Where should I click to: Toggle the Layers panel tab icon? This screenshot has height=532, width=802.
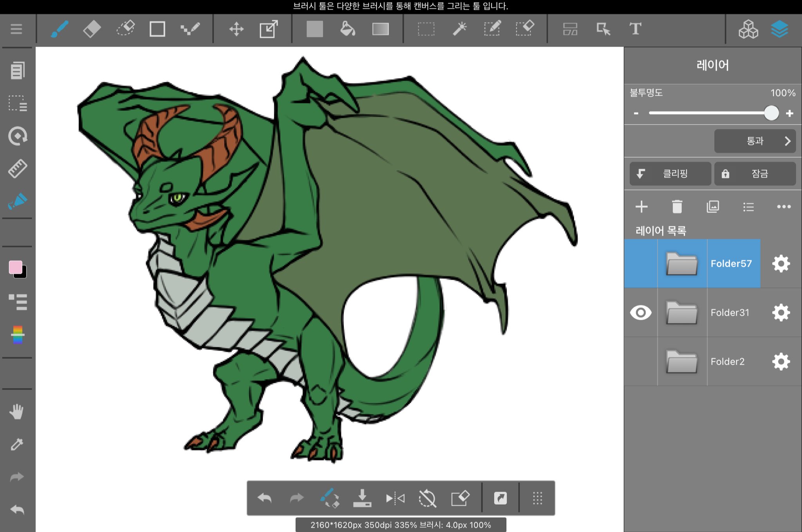[x=779, y=29]
